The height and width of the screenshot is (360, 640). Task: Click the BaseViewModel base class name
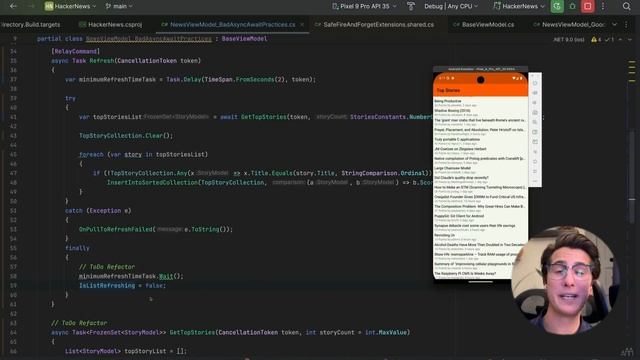244,39
